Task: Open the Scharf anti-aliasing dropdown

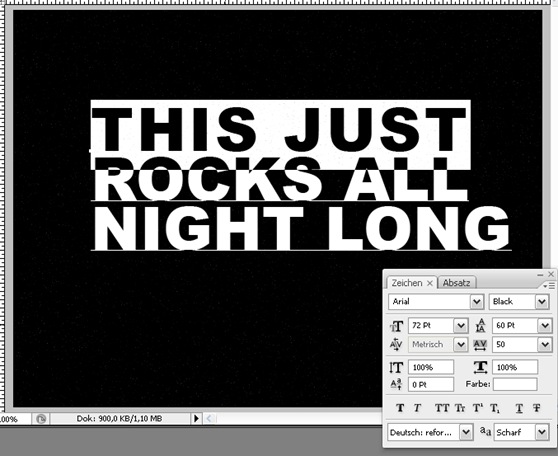Action: pyautogui.click(x=542, y=432)
